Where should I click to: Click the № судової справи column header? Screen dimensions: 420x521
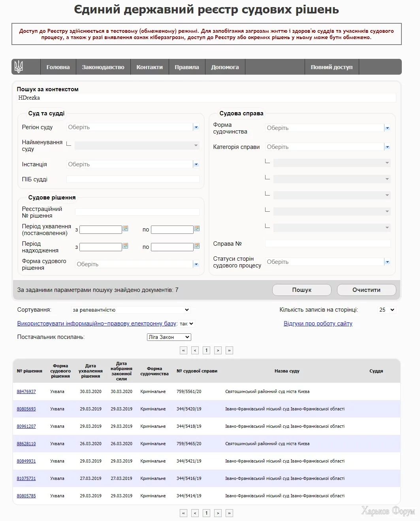pyautogui.click(x=197, y=371)
